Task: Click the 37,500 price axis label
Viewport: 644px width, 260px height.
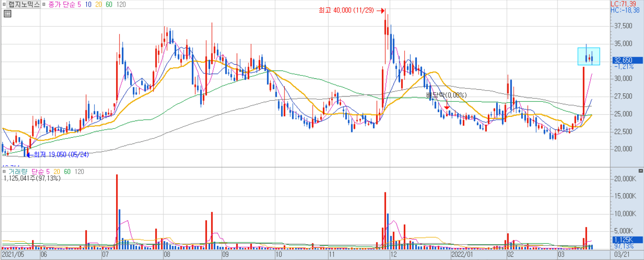Action: [623, 26]
